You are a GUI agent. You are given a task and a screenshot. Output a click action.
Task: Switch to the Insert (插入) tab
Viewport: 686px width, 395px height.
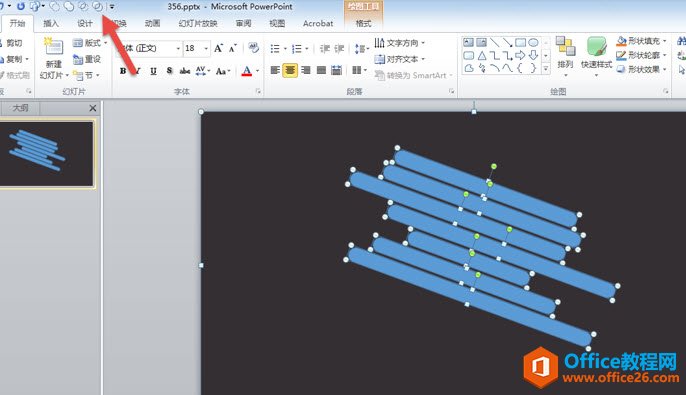(51, 23)
